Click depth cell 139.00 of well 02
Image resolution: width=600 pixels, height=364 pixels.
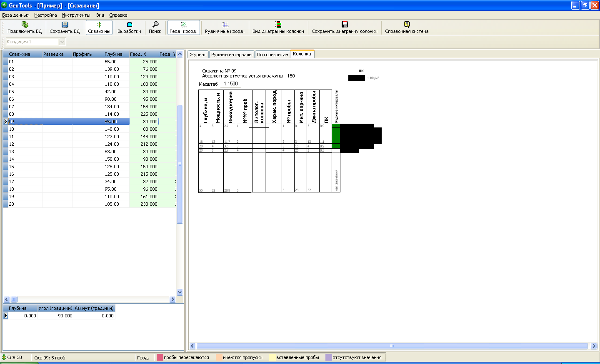116,69
